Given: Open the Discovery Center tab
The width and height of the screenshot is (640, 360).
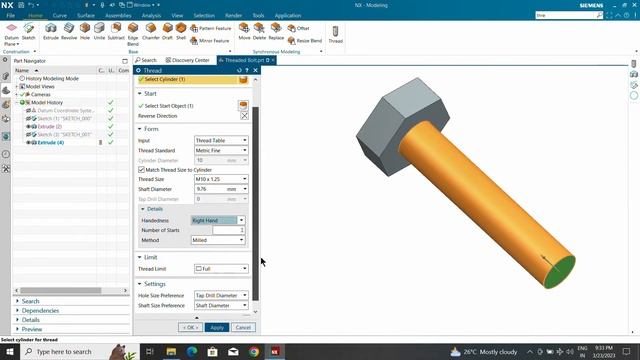Looking at the screenshot, I should (x=187, y=60).
